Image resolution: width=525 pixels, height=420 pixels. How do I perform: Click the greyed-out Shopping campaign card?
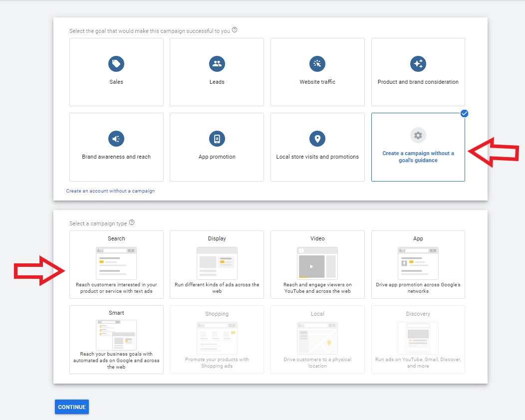coord(217,339)
